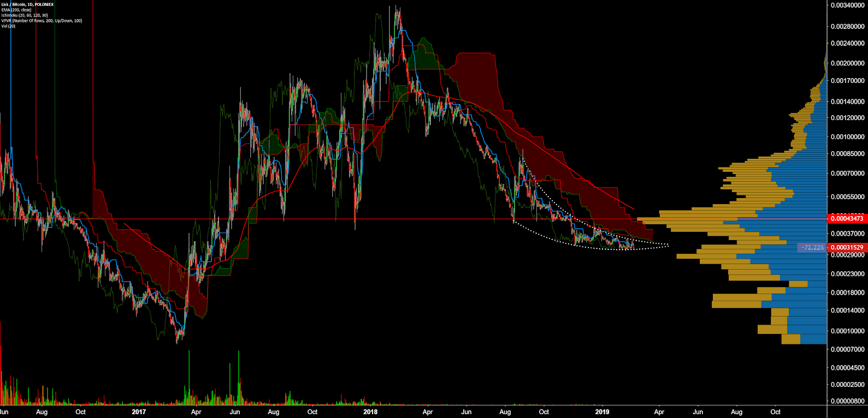The height and width of the screenshot is (418, 868).
Task: Click the red 0.00043473 price label
Action: (847, 219)
